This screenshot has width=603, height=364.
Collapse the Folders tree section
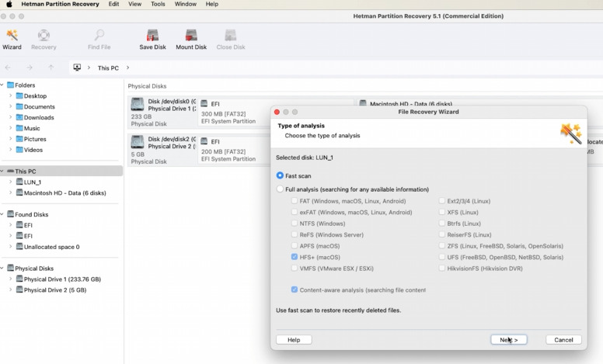click(2, 85)
